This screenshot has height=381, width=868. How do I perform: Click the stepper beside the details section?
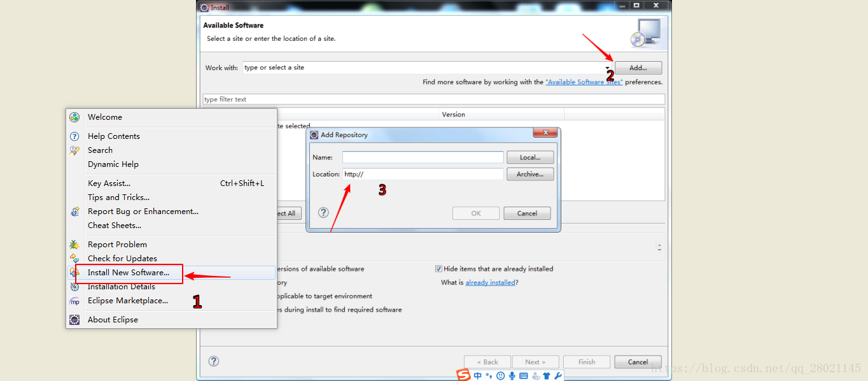(x=659, y=247)
